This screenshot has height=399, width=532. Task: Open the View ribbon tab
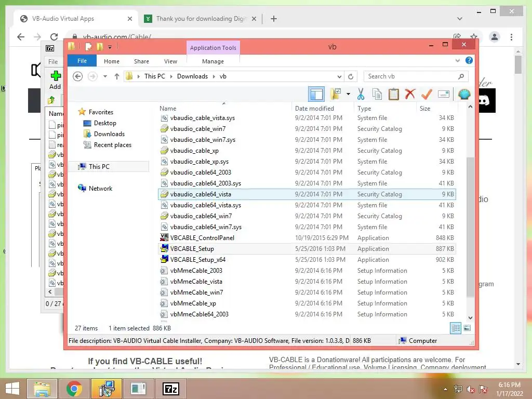(170, 61)
